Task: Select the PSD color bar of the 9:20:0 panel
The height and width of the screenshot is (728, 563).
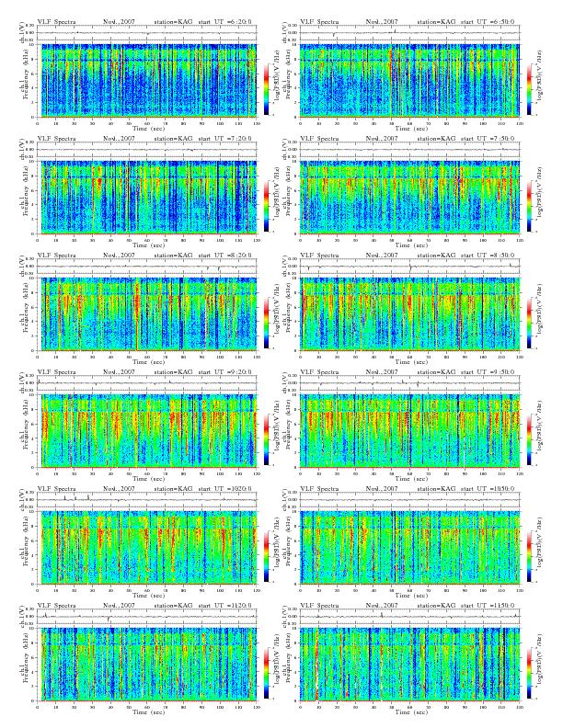Action: point(266,439)
